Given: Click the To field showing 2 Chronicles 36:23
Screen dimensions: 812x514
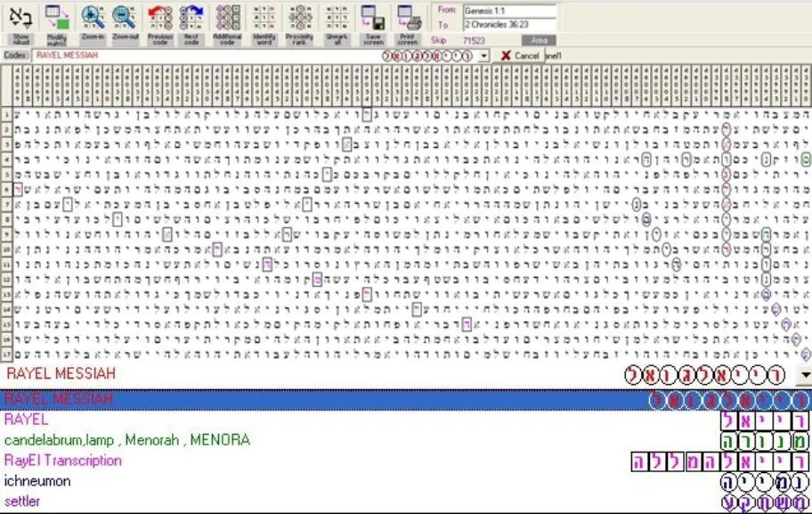Looking at the screenshot, I should (509, 24).
